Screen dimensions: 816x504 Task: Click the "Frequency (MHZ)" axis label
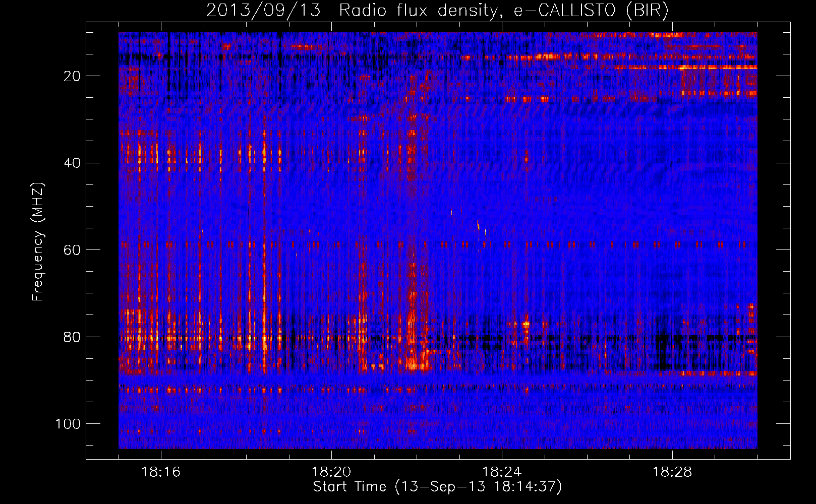click(x=38, y=242)
